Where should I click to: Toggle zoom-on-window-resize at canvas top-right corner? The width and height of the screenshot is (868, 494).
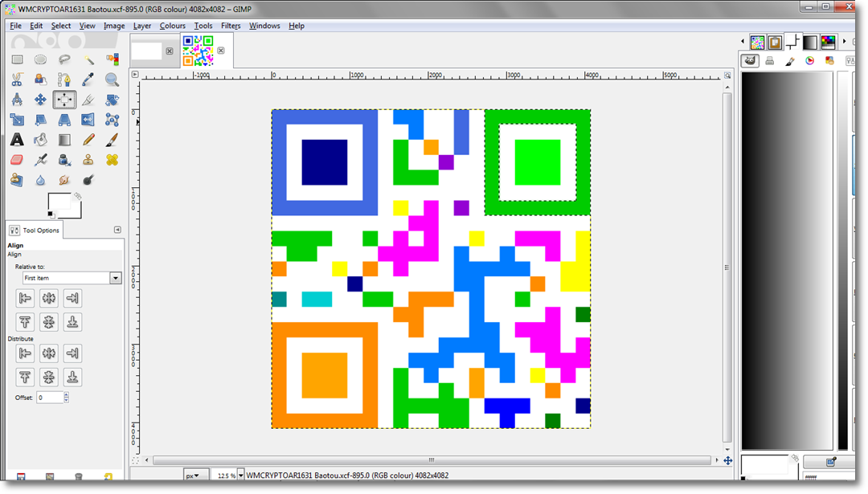click(727, 75)
